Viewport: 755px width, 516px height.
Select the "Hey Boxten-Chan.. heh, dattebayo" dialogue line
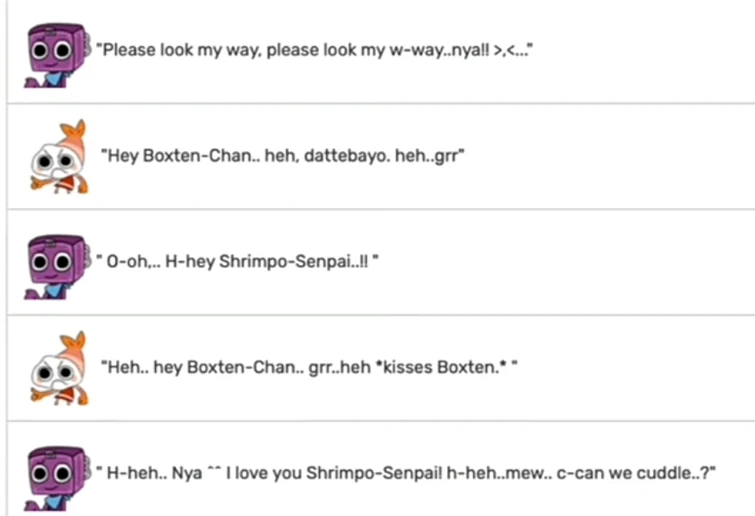(x=285, y=155)
